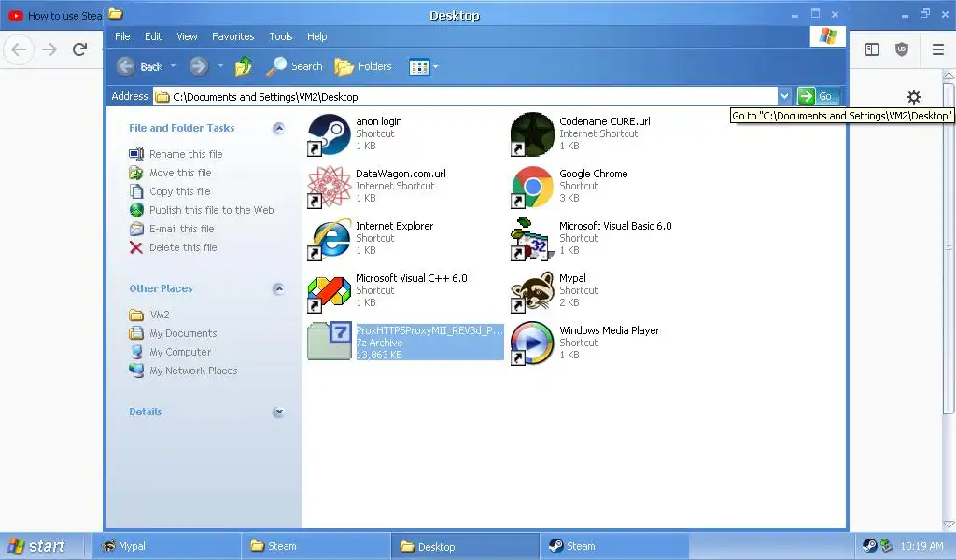The image size is (956, 560).
Task: Open the Forward history dropdown arrow
Action: click(220, 66)
